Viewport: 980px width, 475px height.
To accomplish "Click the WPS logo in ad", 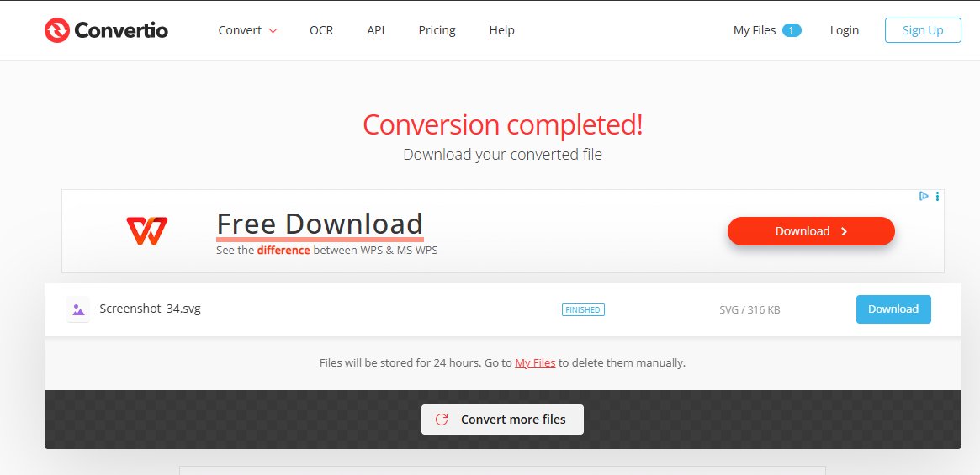I will (x=147, y=230).
